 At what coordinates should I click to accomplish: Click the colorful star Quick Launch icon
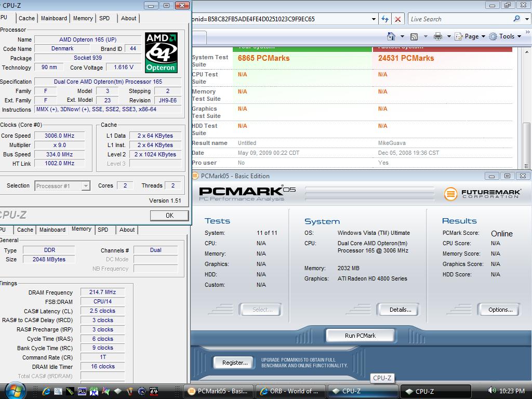pos(106,391)
